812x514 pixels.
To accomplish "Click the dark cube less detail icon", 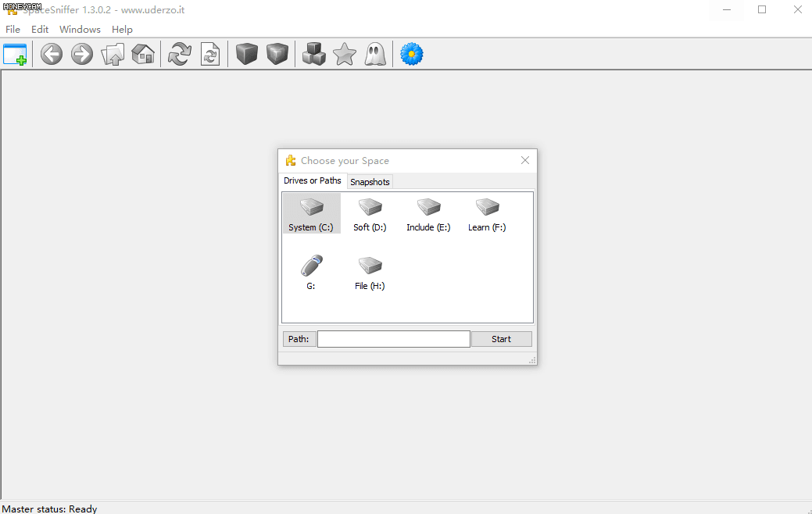I will (x=247, y=55).
